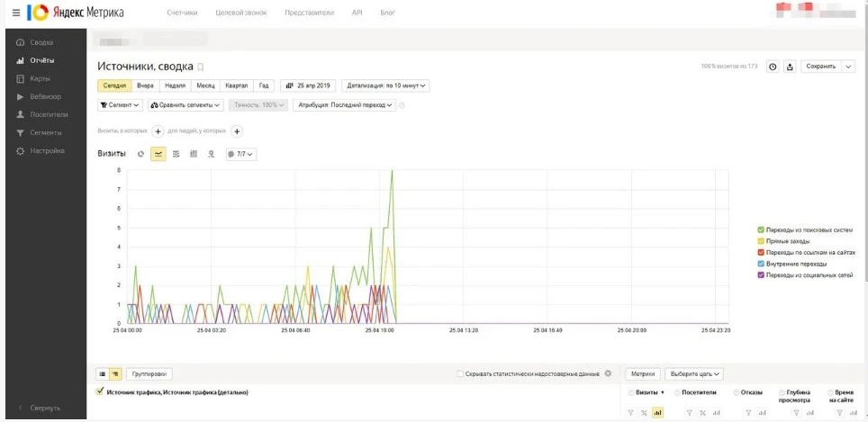The width and height of the screenshot is (868, 422).
Task: Add a condition for Визиты, в которых
Action: click(x=158, y=131)
